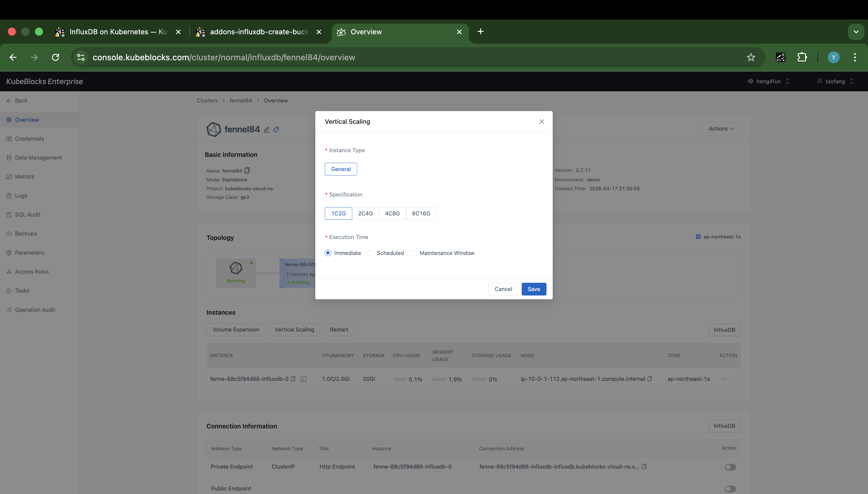Choose the 4C8G specification
Viewport: 868px width, 494px height.
coord(392,213)
